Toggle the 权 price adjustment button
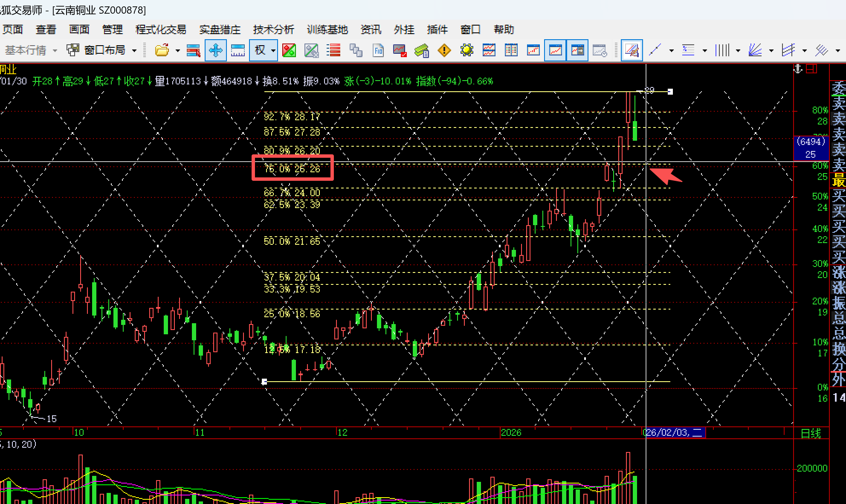846x504 pixels. (260, 50)
